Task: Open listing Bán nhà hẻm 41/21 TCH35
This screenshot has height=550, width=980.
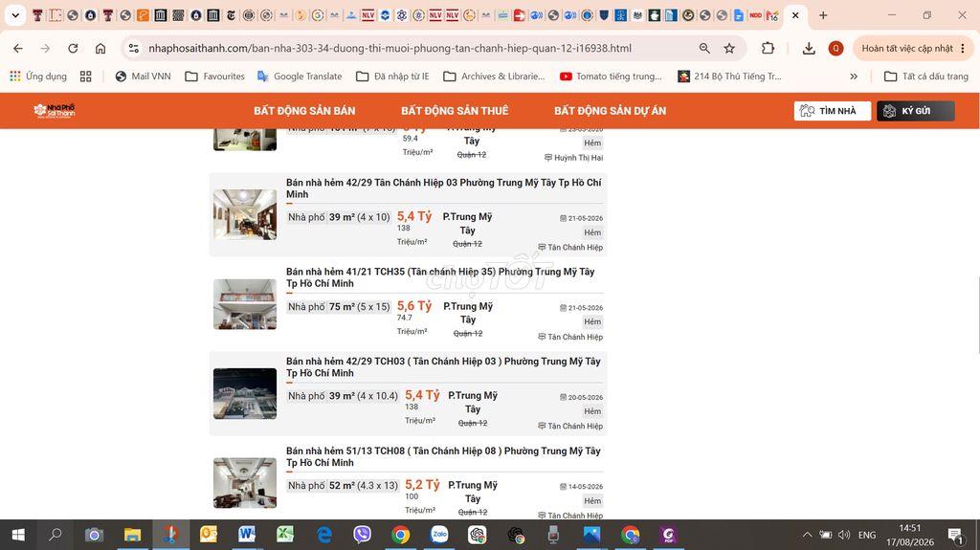Action: [440, 277]
